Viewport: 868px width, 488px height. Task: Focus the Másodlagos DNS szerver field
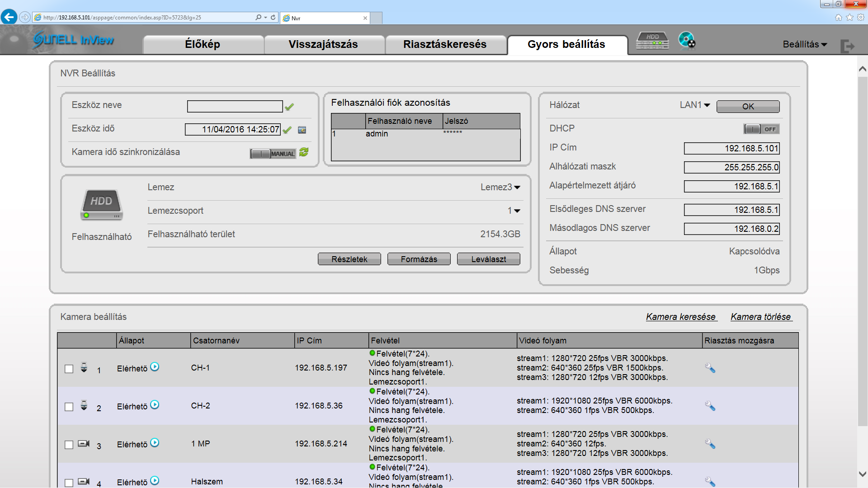pos(732,229)
